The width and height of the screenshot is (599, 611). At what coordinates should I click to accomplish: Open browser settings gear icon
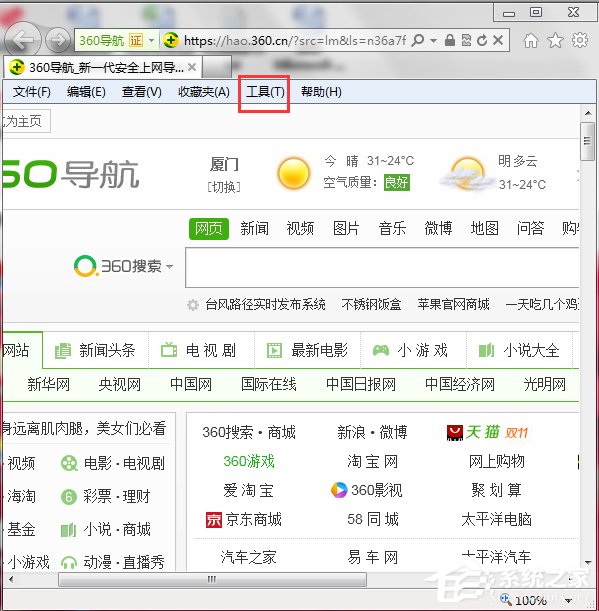580,40
